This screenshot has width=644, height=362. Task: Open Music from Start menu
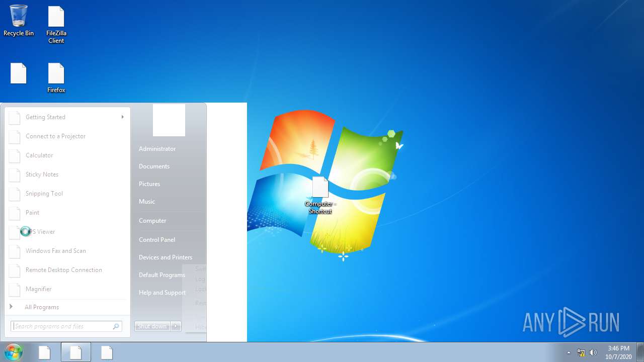(147, 202)
